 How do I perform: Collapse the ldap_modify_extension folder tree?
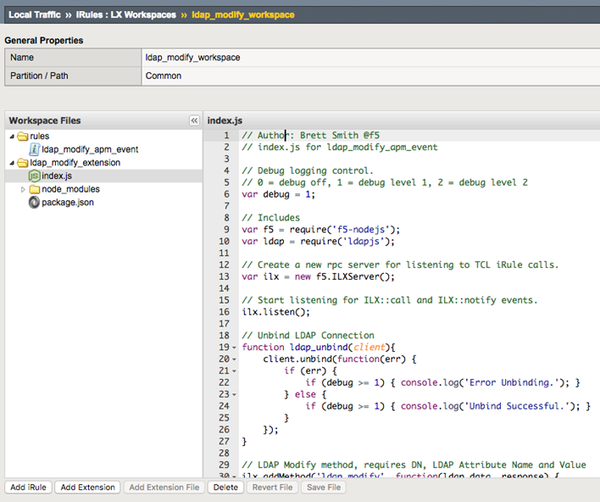tap(11, 162)
